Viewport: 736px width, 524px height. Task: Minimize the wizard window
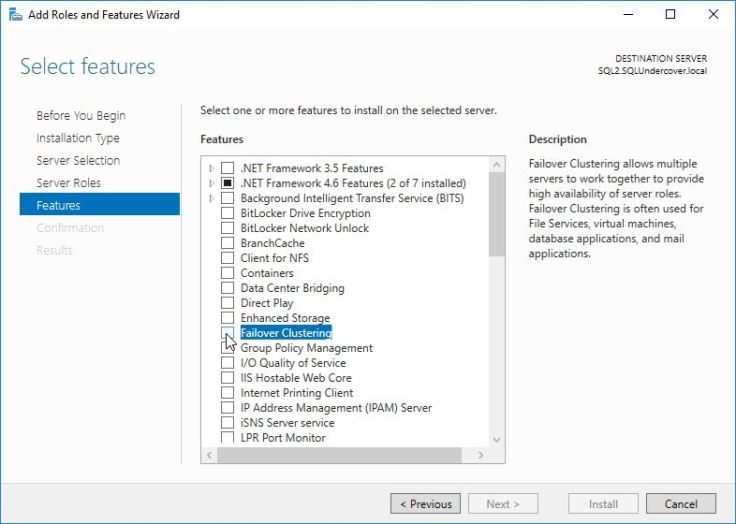point(629,15)
